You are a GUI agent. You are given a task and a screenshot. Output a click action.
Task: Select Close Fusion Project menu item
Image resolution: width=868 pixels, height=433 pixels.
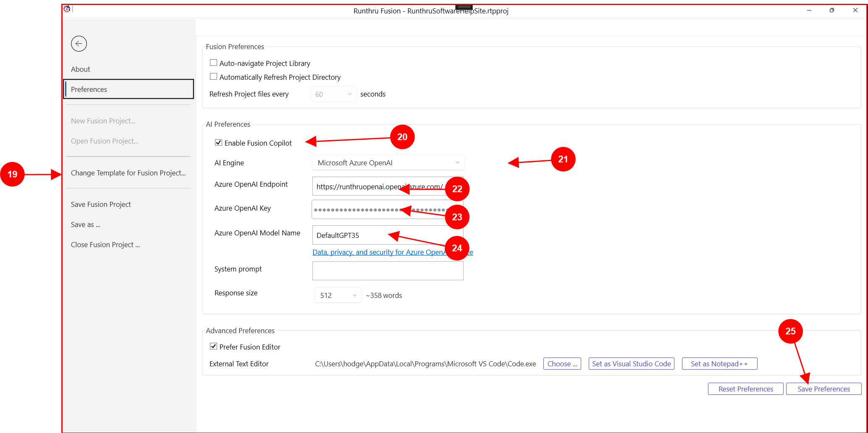tap(105, 245)
